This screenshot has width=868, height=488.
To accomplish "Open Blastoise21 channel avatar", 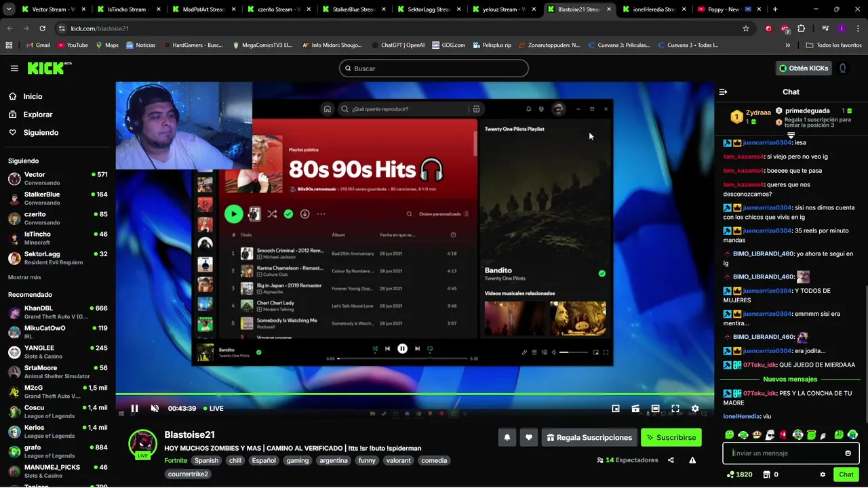I will point(143,443).
